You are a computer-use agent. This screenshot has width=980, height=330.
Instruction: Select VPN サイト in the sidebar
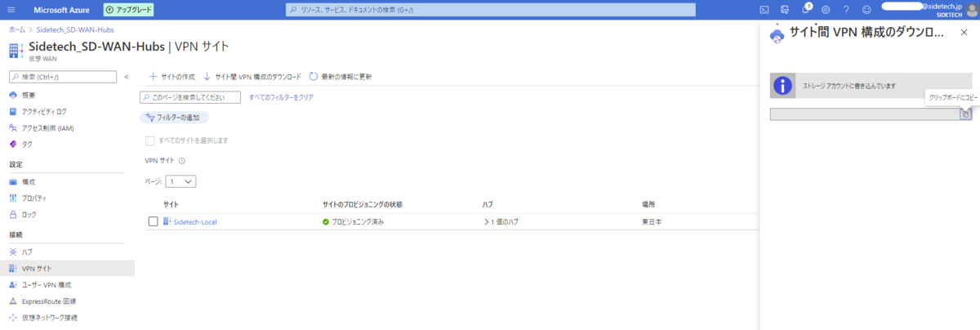[x=67, y=268]
